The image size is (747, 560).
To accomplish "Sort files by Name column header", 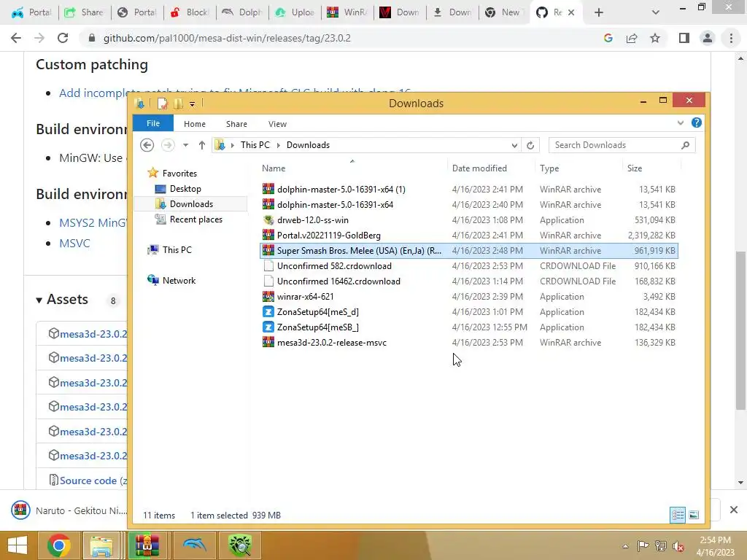I will click(274, 168).
